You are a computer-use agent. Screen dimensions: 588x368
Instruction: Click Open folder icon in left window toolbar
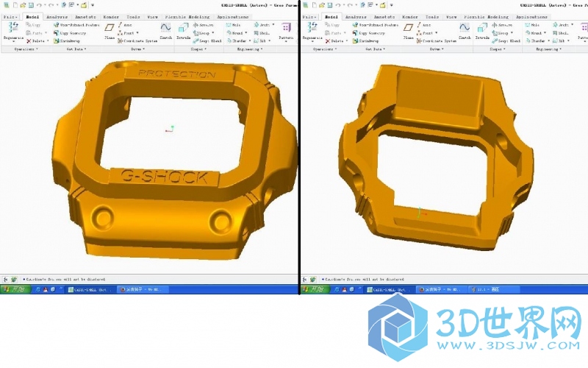click(x=24, y=5)
